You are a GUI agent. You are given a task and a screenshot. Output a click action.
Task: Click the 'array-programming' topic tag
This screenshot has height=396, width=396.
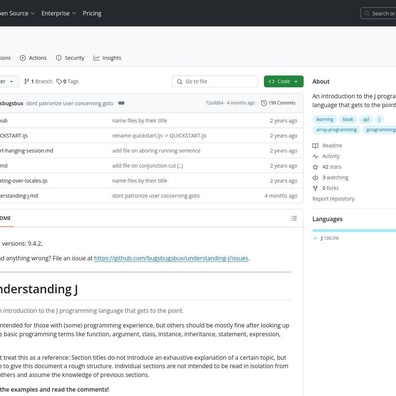[x=336, y=130]
